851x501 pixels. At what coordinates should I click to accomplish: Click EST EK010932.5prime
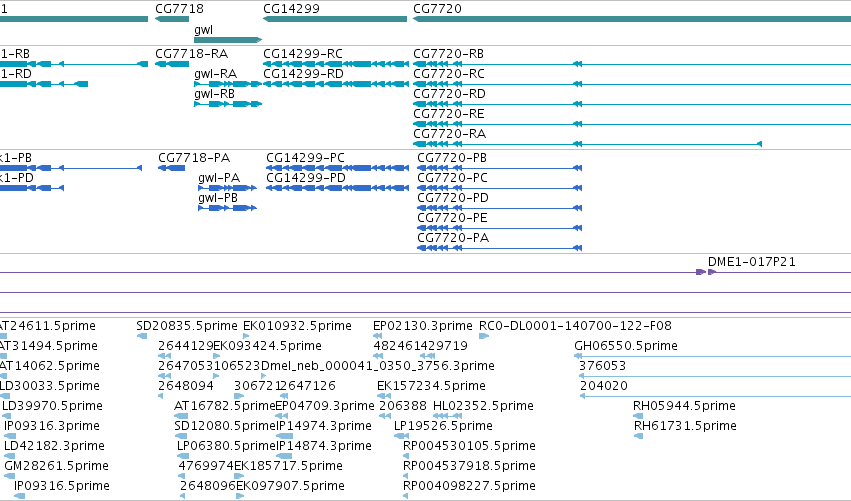(x=297, y=326)
